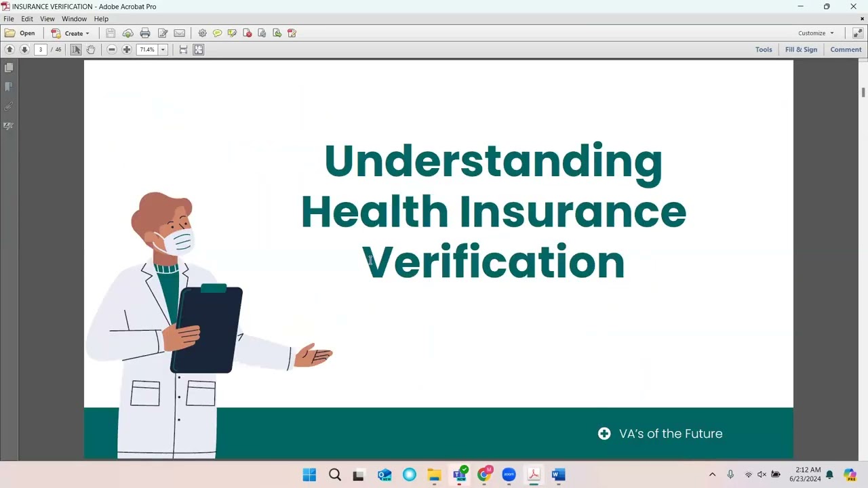
Task: Switch to Google Chrome on taskbar
Action: pyautogui.click(x=484, y=474)
